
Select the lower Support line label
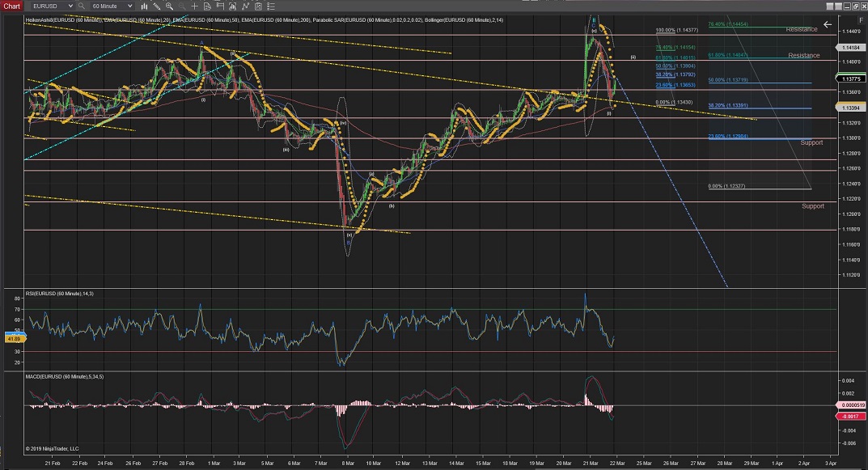[812, 205]
